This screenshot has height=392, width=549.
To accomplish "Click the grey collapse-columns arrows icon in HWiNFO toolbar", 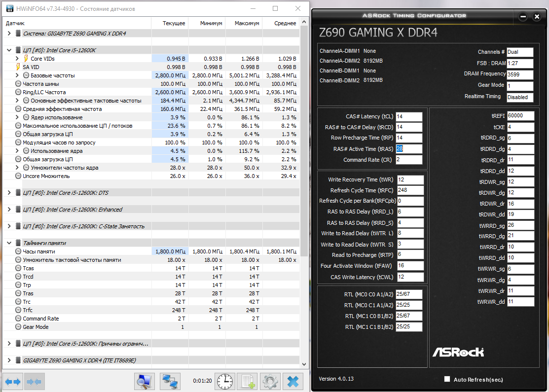I will pyautogui.click(x=35, y=382).
